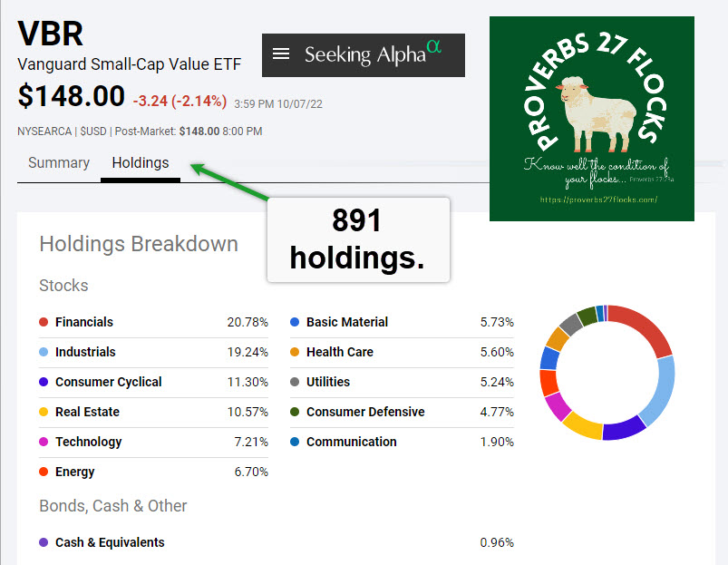Click the 891 holdings callout box
The width and height of the screenshot is (728, 565).
click(x=358, y=239)
